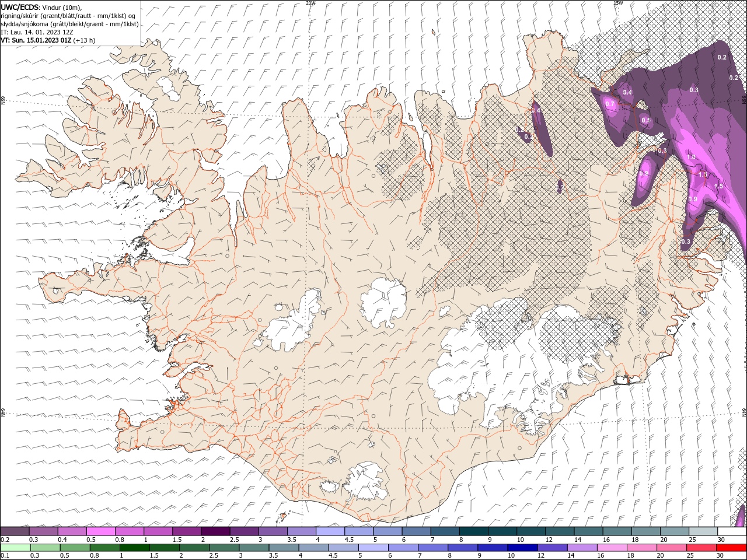
Task: Select the pale grey snow swatch labelled 25
Action: click(x=704, y=531)
